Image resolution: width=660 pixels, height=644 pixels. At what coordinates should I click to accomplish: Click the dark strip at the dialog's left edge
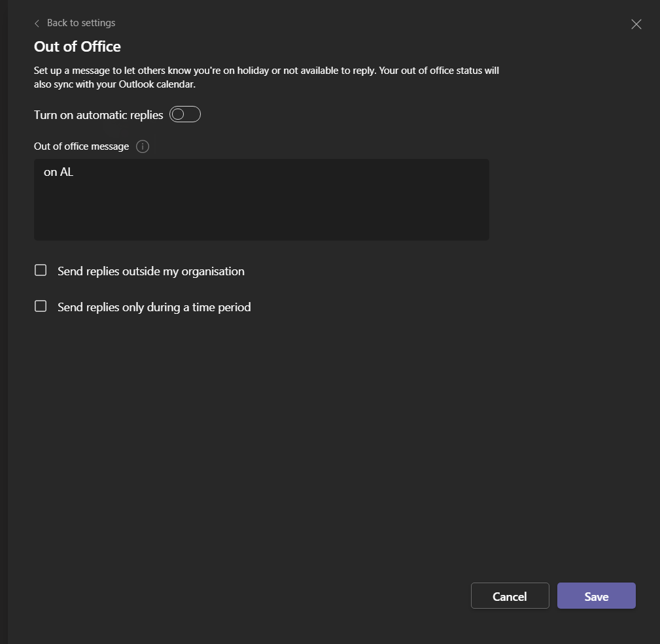4,327
